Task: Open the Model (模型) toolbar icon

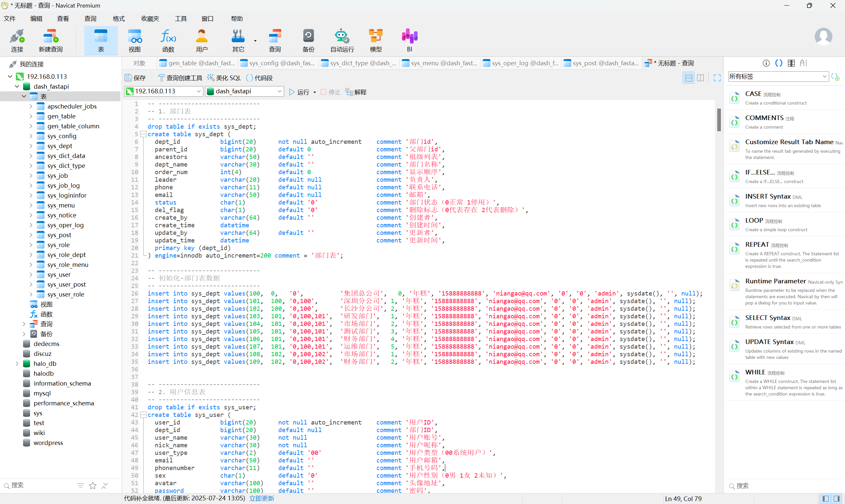Action: [376, 41]
